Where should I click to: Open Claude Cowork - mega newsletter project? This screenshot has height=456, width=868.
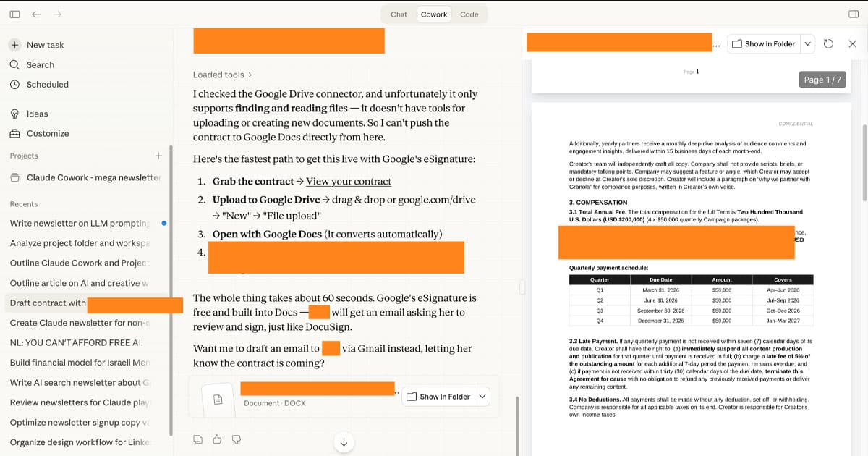(x=93, y=177)
